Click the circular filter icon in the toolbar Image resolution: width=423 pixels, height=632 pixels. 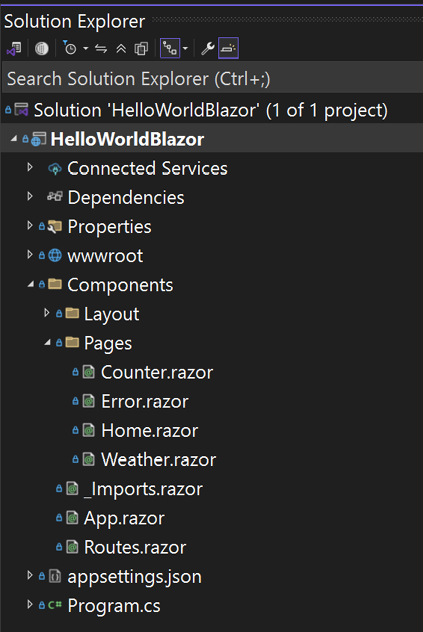point(42,49)
